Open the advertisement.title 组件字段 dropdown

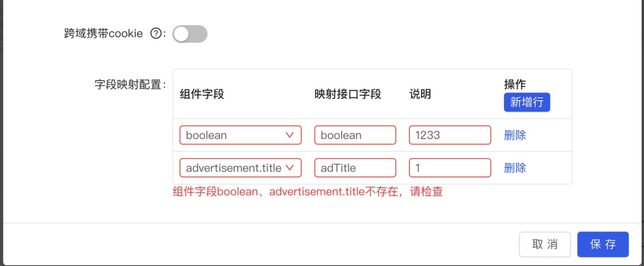click(x=240, y=168)
